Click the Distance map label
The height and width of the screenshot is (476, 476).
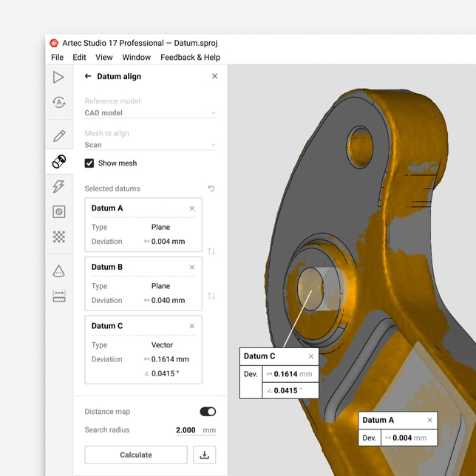tap(107, 412)
